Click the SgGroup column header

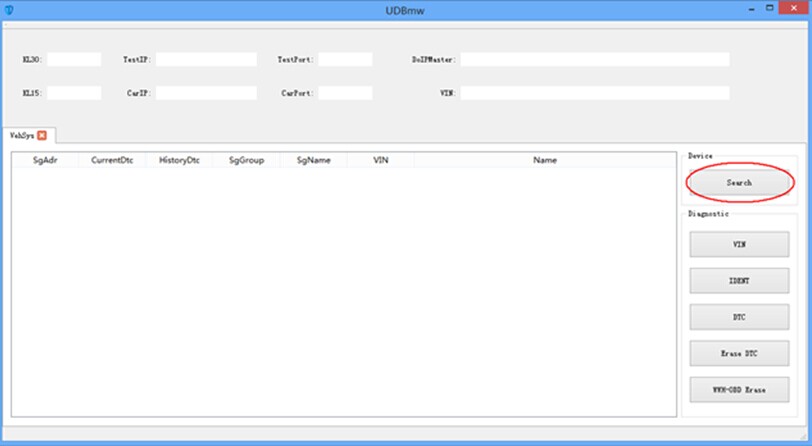pos(246,160)
